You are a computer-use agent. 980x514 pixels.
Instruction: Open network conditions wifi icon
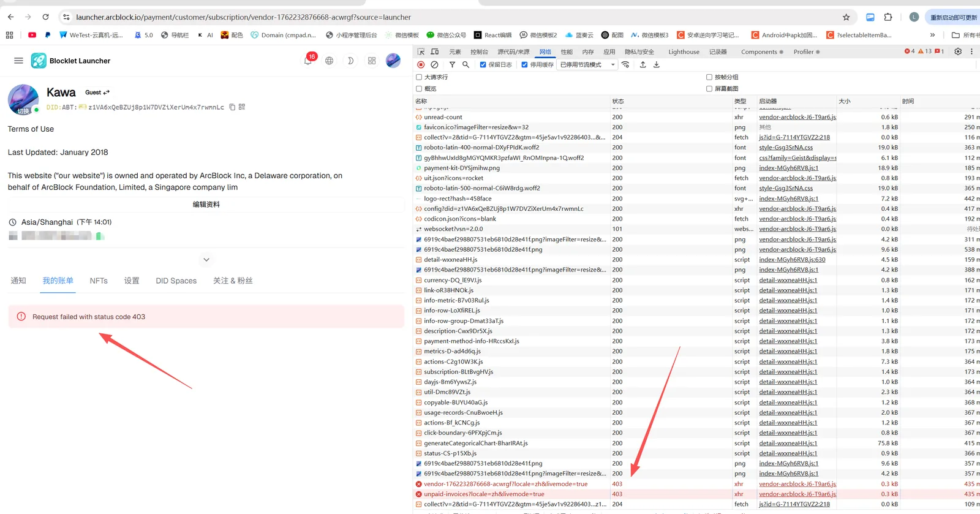[625, 64]
